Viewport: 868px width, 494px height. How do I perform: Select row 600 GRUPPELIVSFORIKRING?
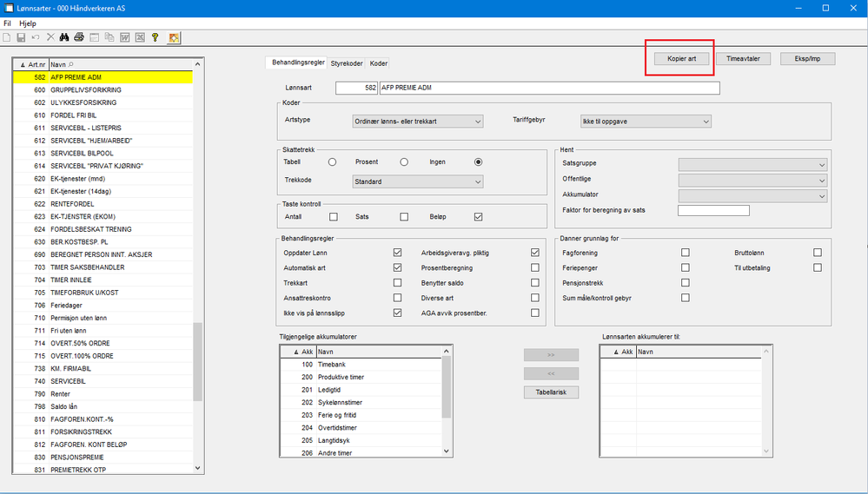pos(103,89)
